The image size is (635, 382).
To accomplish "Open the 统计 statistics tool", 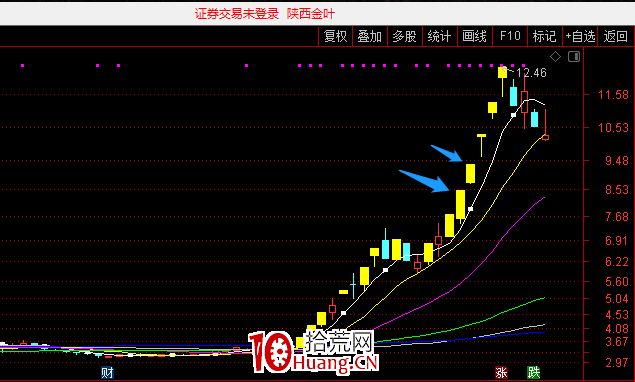I will (x=439, y=36).
